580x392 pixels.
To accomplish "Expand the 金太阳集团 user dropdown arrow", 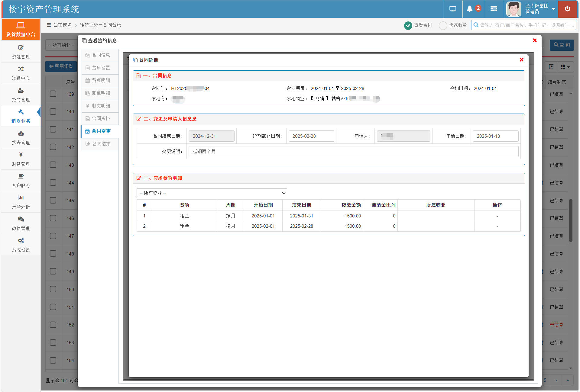I will pyautogui.click(x=553, y=9).
